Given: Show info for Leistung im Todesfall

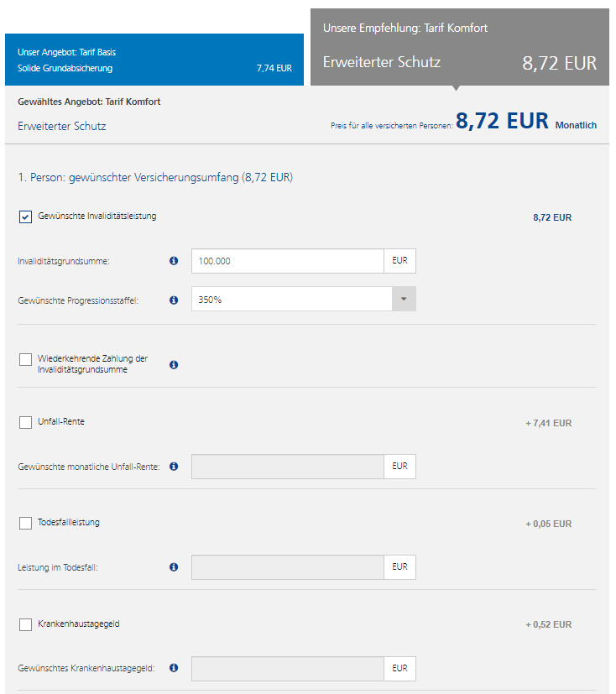Looking at the screenshot, I should coord(174,567).
